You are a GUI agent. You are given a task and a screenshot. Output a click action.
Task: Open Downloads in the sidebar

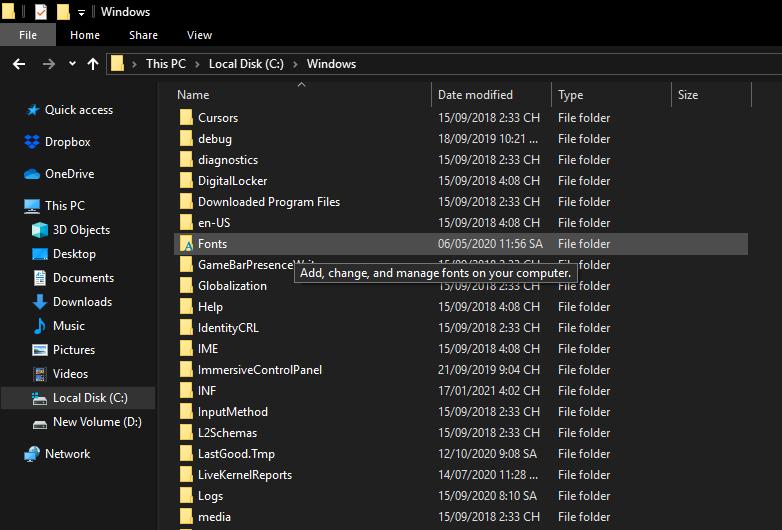coord(82,302)
